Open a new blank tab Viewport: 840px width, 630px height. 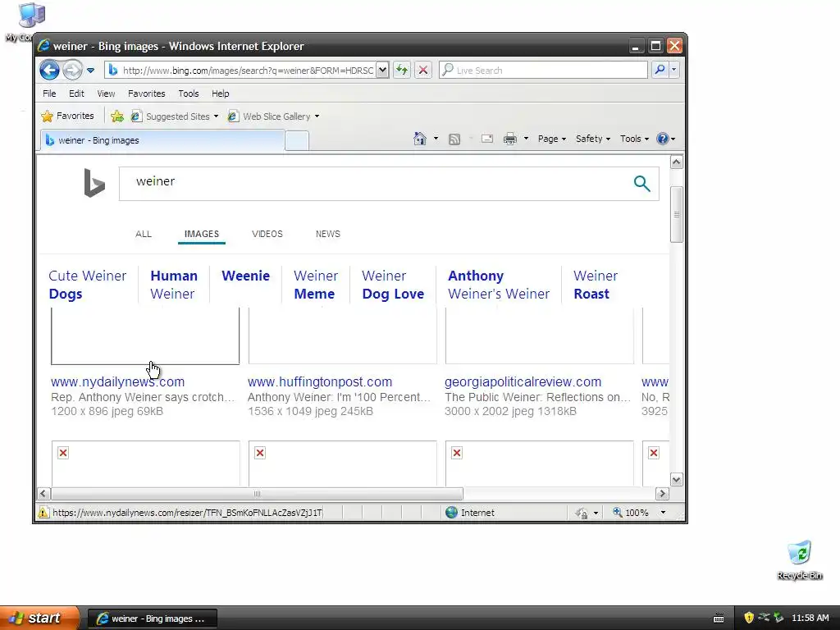click(297, 140)
